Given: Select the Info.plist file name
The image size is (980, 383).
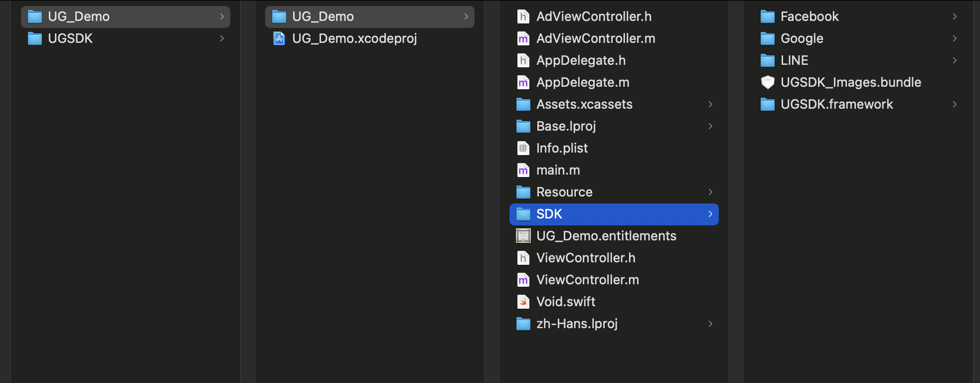Looking at the screenshot, I should (x=562, y=148).
